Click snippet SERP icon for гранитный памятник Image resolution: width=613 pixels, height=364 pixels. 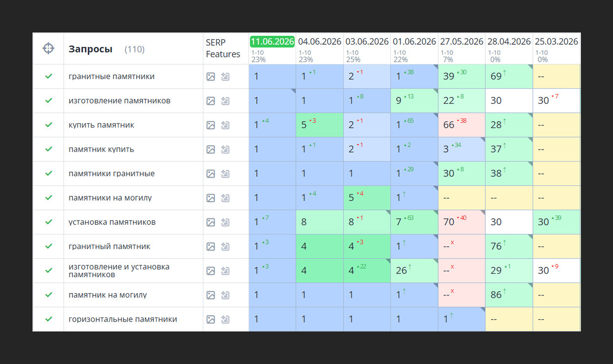pos(225,247)
